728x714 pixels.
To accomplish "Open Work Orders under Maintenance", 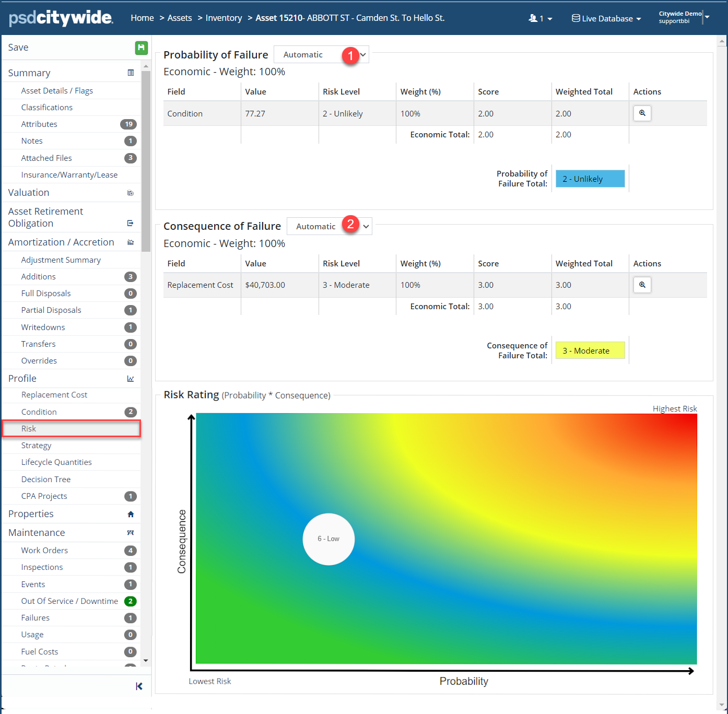I will pyautogui.click(x=44, y=551).
